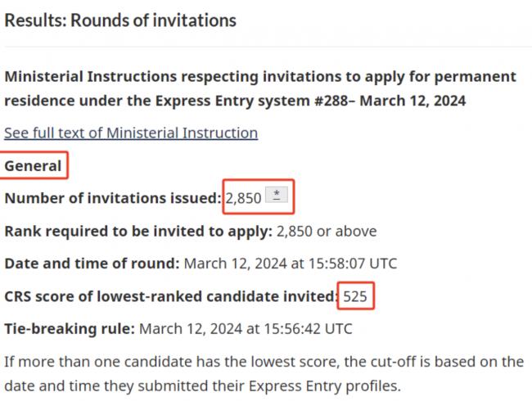
Task: Click the March 12, 2024 date in heading
Action: pos(413,101)
